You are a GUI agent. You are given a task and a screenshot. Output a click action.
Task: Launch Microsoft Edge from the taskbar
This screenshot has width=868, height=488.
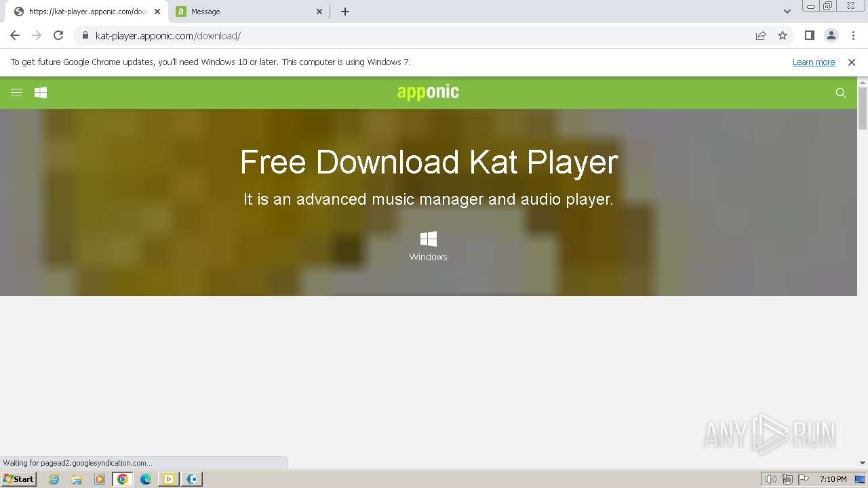[x=146, y=479]
